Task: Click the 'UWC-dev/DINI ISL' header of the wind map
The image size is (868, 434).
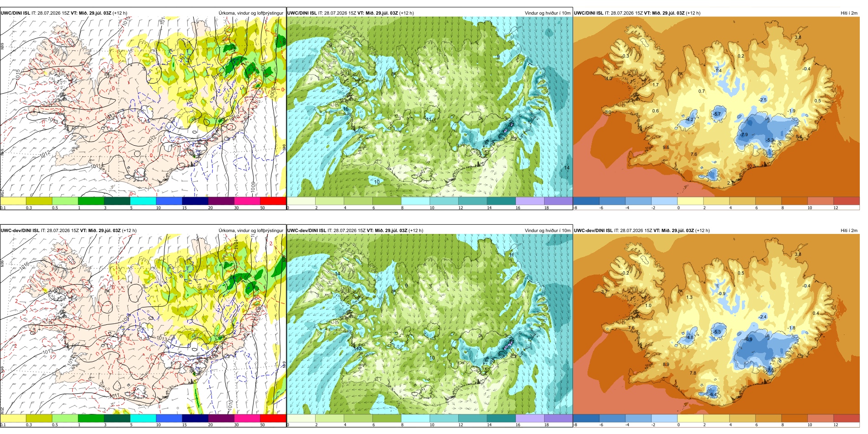Action: coord(307,231)
